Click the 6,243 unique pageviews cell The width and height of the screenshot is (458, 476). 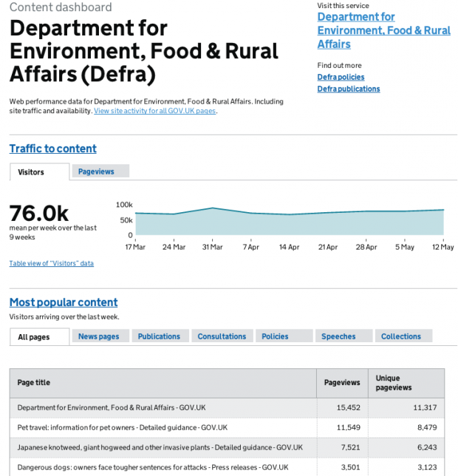[x=406, y=447]
